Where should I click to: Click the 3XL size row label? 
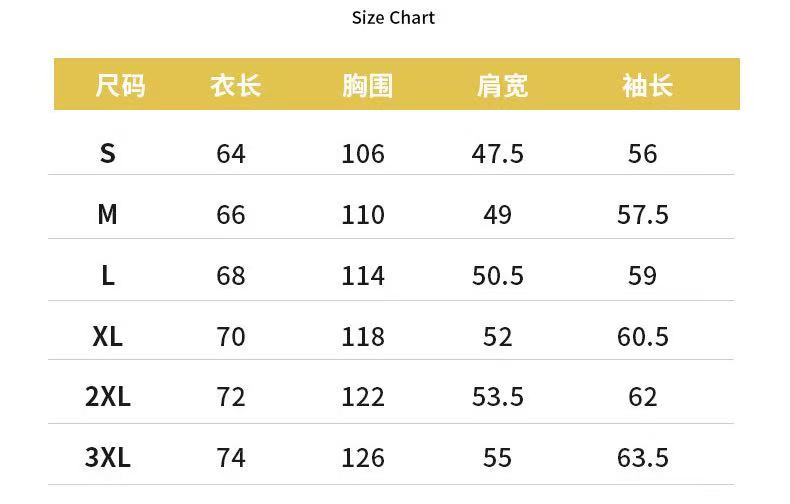pos(108,458)
